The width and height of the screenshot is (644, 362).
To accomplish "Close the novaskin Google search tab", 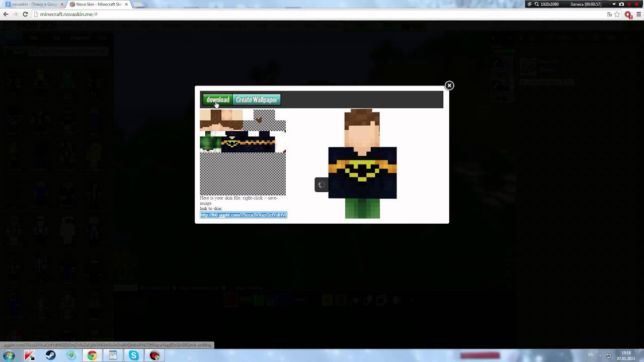I will (62, 4).
